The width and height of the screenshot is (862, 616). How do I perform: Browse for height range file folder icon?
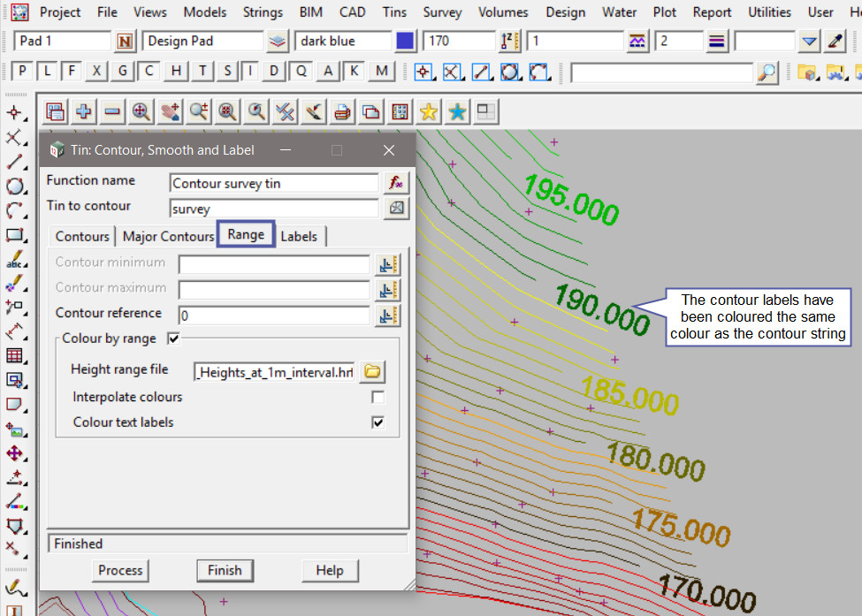coord(372,372)
